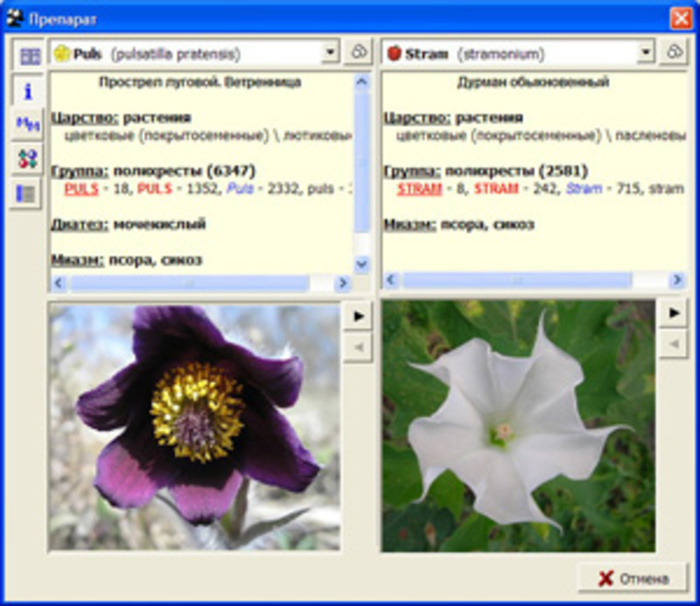The height and width of the screenshot is (606, 700).
Task: Click the cloud button beside Stram dropdown
Action: (x=673, y=53)
